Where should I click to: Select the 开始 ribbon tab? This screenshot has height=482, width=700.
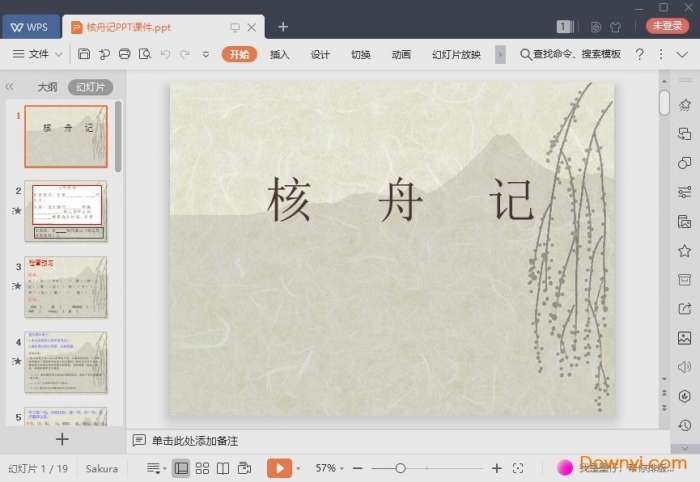pyautogui.click(x=239, y=54)
